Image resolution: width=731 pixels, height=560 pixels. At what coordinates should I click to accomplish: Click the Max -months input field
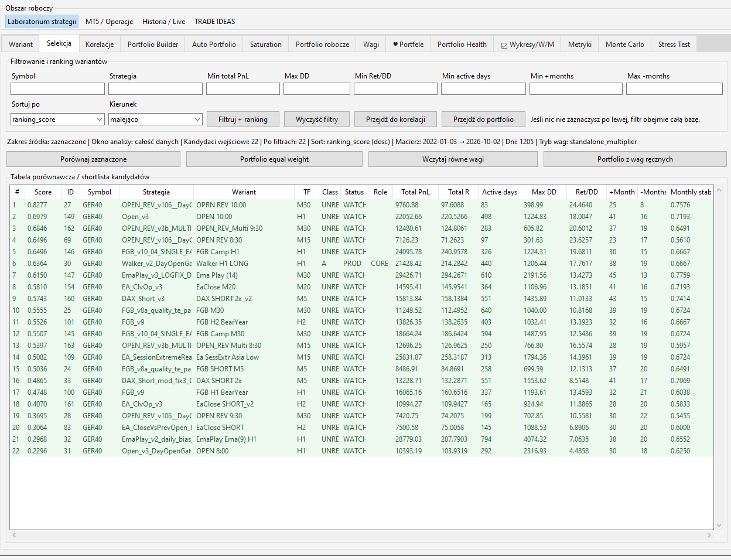coord(674,88)
